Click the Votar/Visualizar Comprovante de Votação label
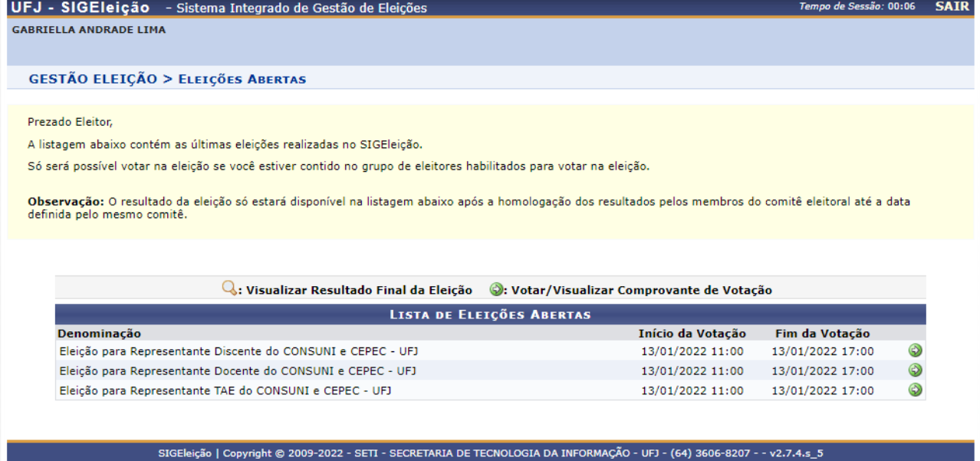Viewport: 980px width, 461px height. [641, 290]
